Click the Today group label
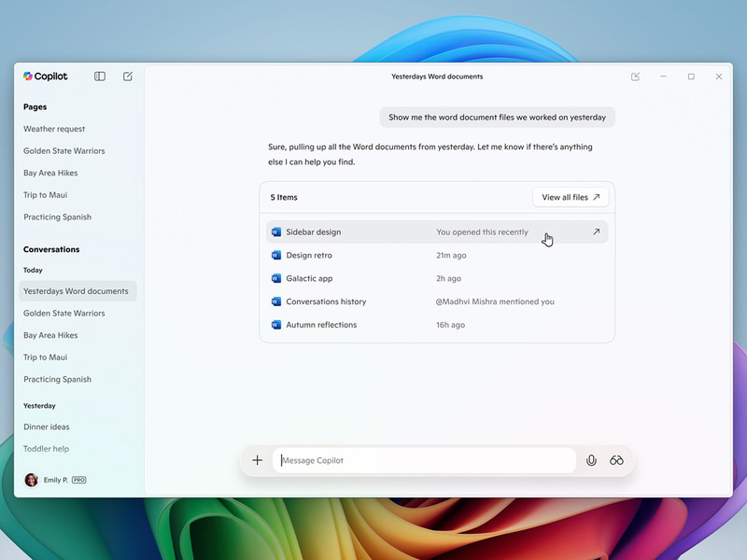This screenshot has height=560, width=747. pos(33,270)
